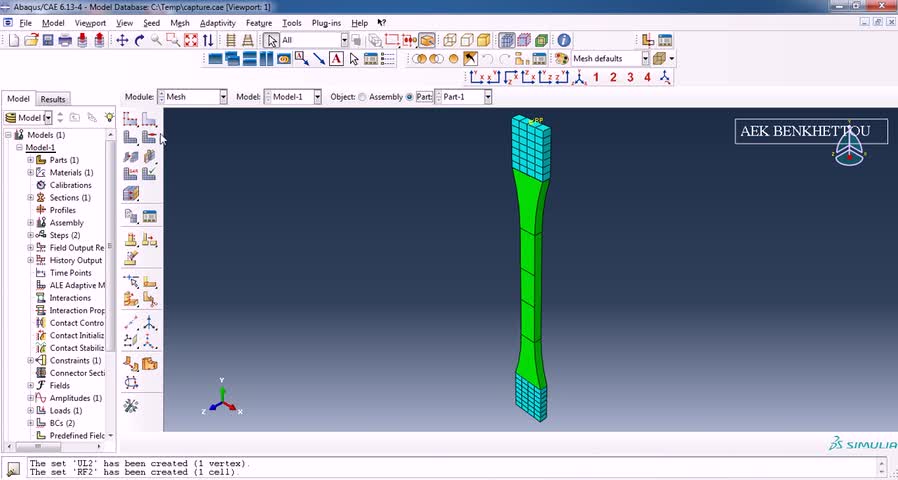The image size is (898, 480).
Task: Click the Save model database icon
Action: 48,40
